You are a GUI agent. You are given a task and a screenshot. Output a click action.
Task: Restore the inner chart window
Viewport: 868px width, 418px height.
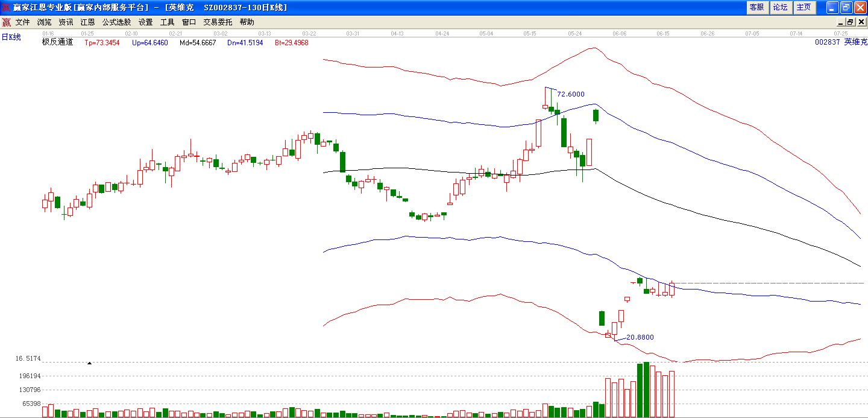point(851,22)
